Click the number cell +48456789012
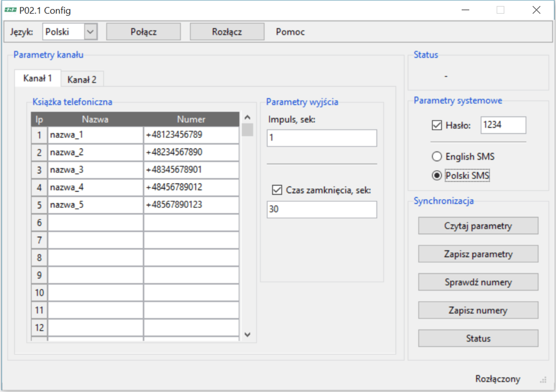 point(191,187)
